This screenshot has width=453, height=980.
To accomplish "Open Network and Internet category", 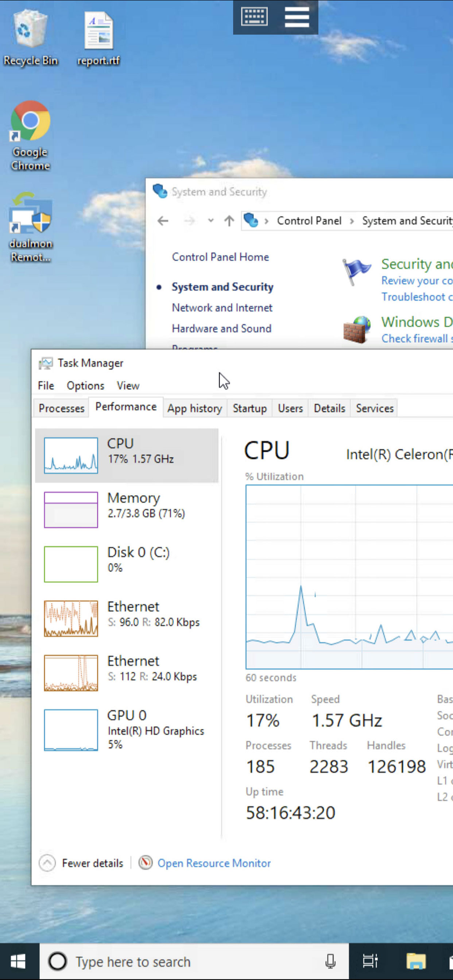I will (222, 307).
